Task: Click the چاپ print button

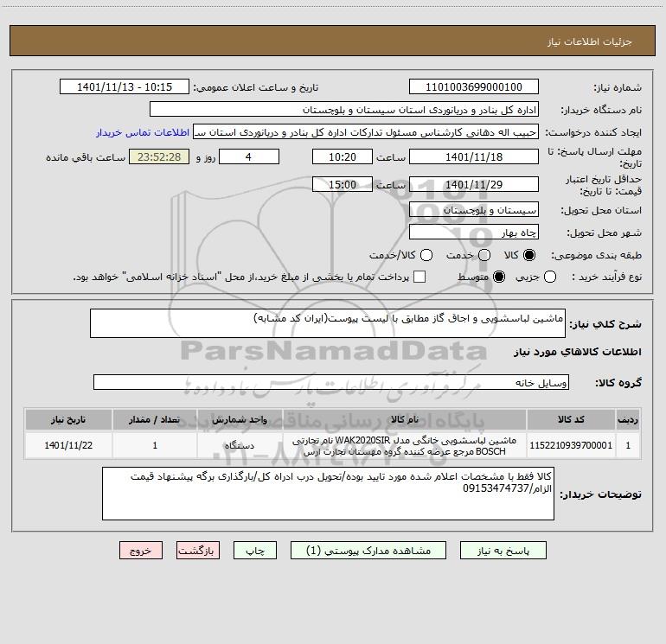Action: click(x=255, y=551)
